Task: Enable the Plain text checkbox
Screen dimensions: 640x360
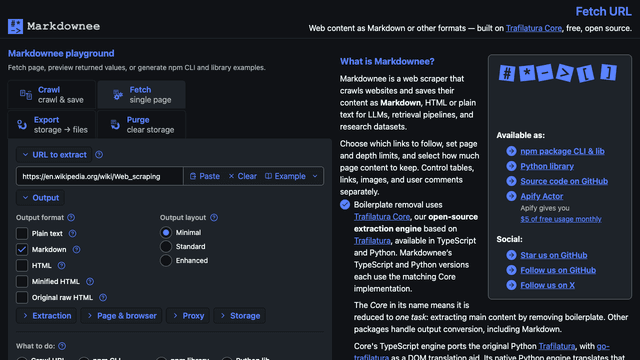Action: click(x=22, y=233)
